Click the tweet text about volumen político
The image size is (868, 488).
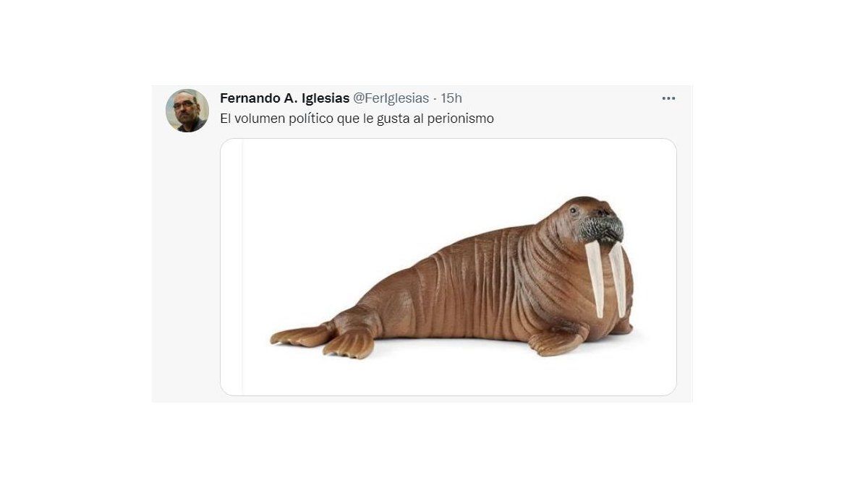[357, 119]
